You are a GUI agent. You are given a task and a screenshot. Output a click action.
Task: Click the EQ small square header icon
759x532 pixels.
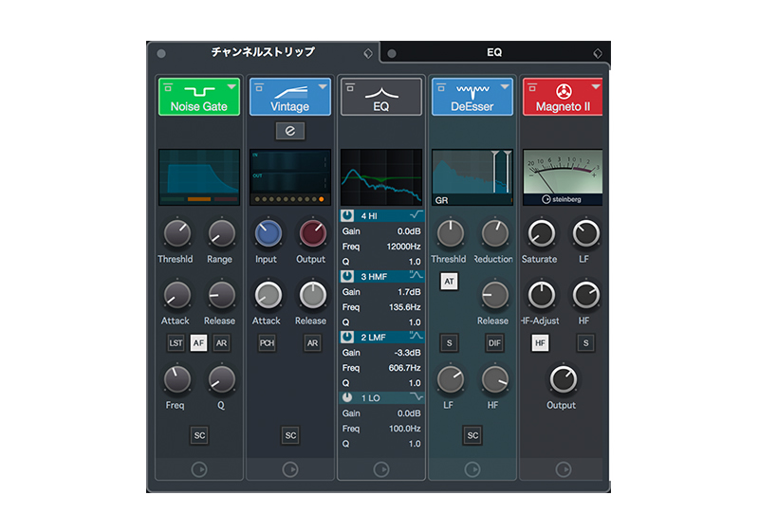pos(350,87)
